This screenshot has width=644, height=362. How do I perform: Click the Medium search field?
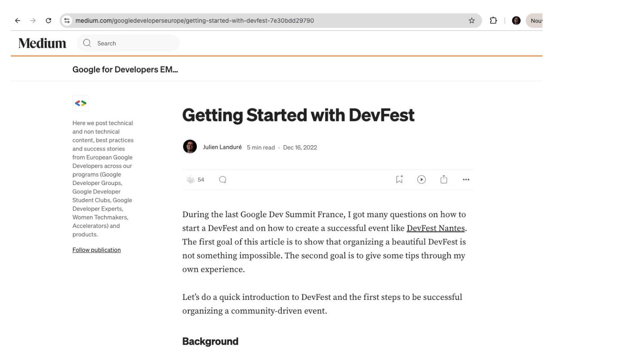pos(128,43)
